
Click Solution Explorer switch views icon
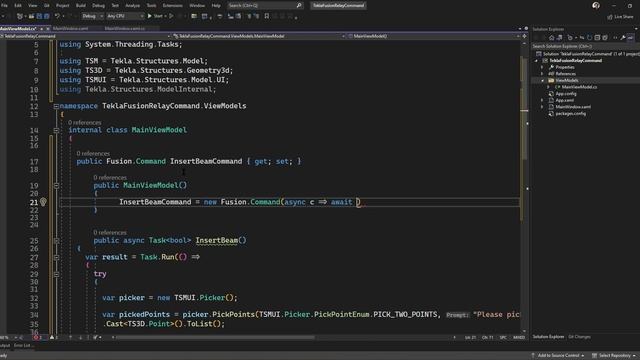tap(559, 38)
